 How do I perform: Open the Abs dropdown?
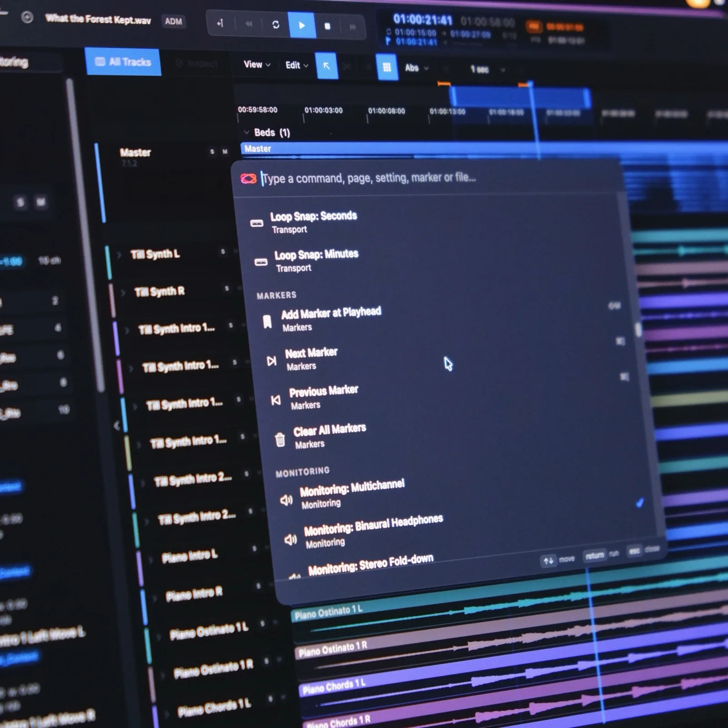click(x=416, y=68)
